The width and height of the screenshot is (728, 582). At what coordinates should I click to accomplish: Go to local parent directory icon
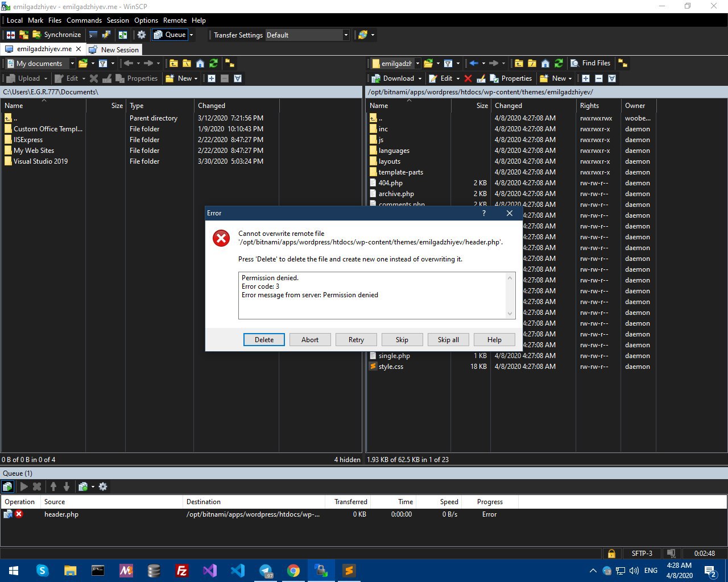[173, 63]
